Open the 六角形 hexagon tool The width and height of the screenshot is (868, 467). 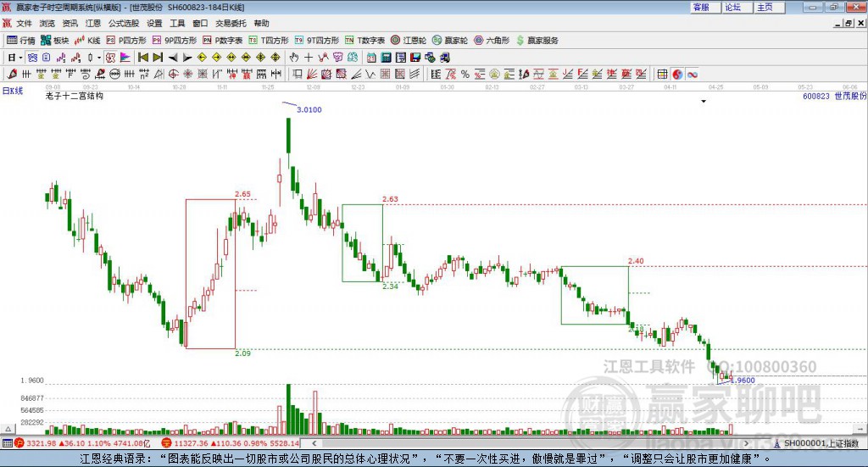[492, 41]
